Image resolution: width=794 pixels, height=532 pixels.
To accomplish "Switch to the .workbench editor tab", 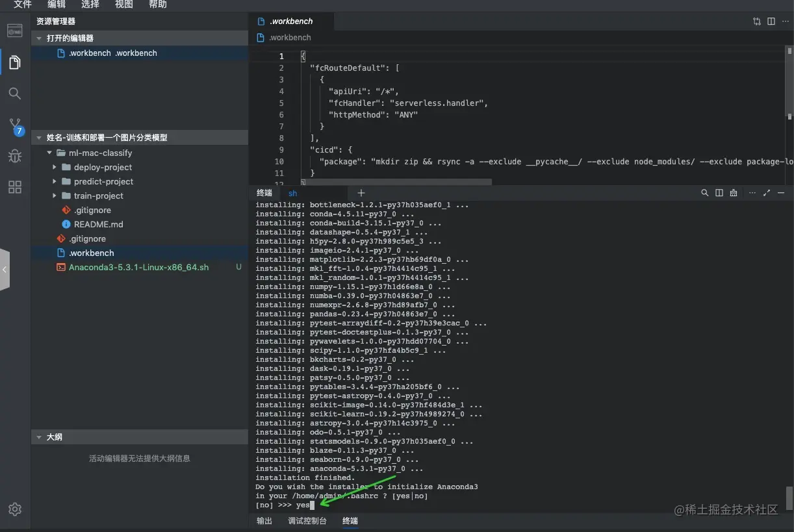I will [x=291, y=21].
